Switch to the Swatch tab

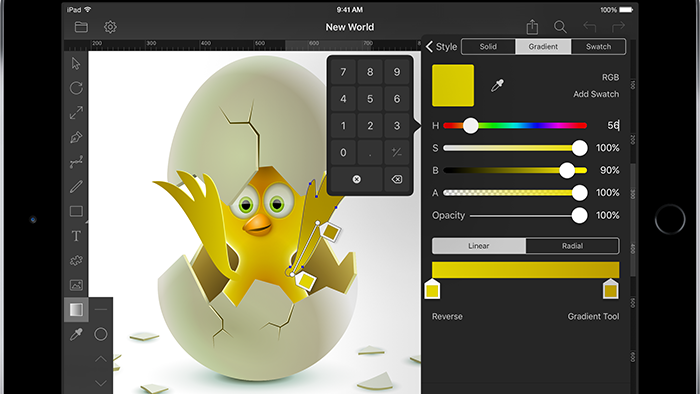(x=598, y=46)
